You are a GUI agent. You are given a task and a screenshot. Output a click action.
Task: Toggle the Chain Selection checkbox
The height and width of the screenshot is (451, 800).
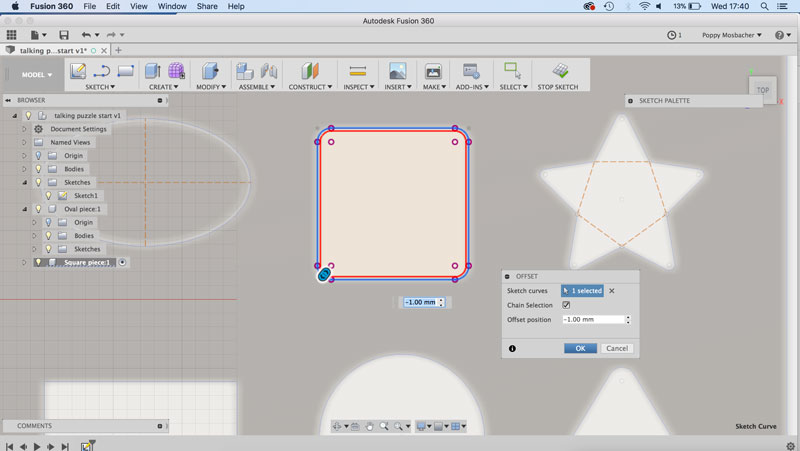pos(566,305)
